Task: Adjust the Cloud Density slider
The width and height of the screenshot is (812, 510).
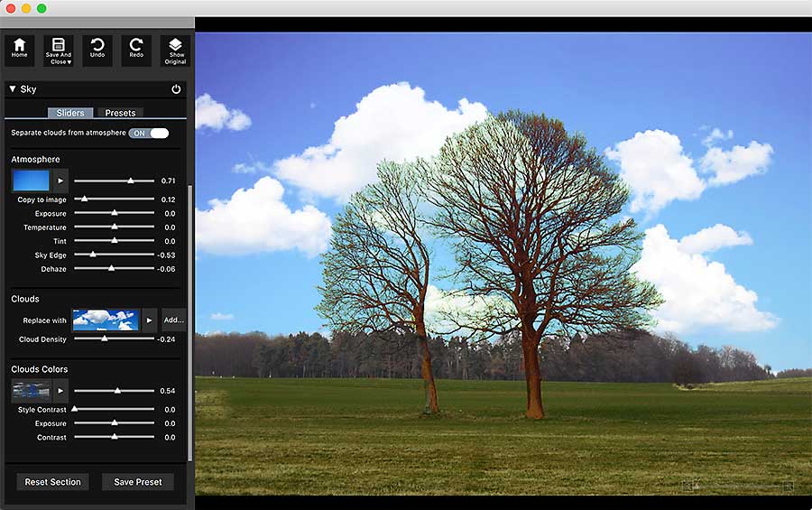Action: pos(115,339)
